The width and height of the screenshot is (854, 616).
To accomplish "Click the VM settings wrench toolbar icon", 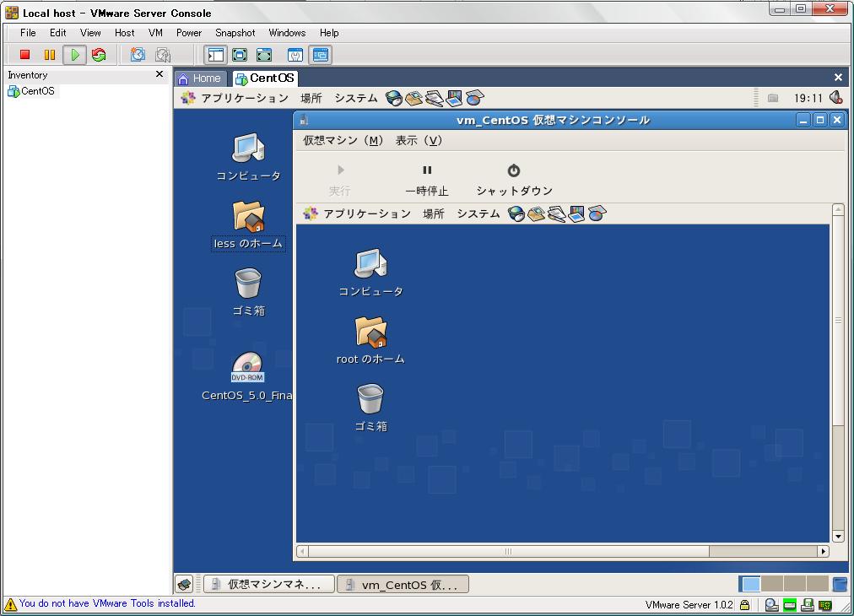I will tap(295, 55).
